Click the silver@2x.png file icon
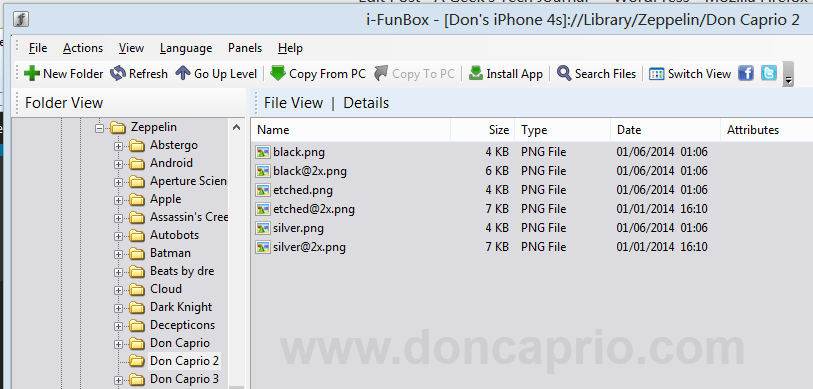Viewport: 813px width, 389px height. [263, 247]
